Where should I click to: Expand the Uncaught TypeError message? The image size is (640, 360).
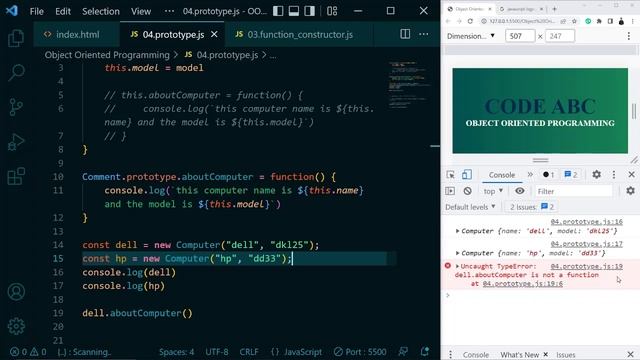pyautogui.click(x=457, y=266)
